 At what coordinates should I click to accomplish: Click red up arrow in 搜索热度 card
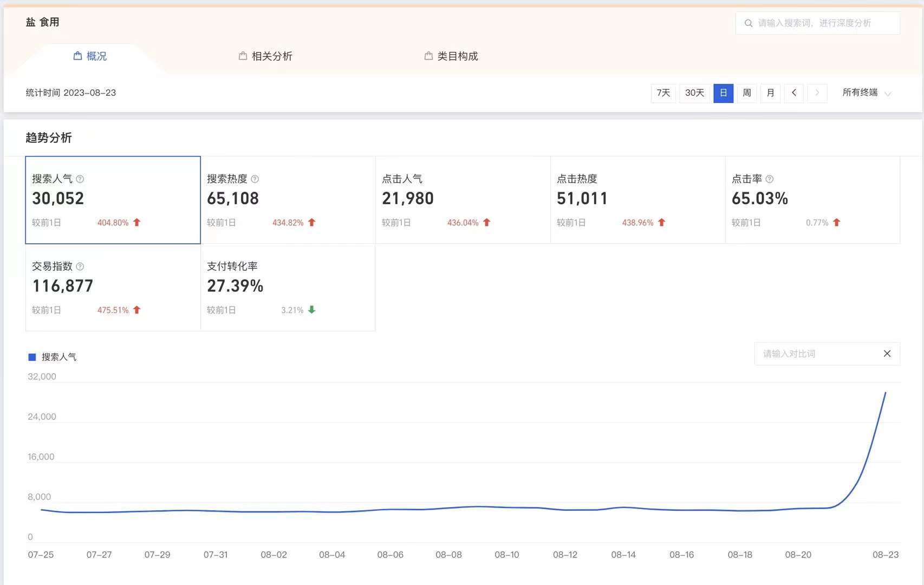point(312,223)
